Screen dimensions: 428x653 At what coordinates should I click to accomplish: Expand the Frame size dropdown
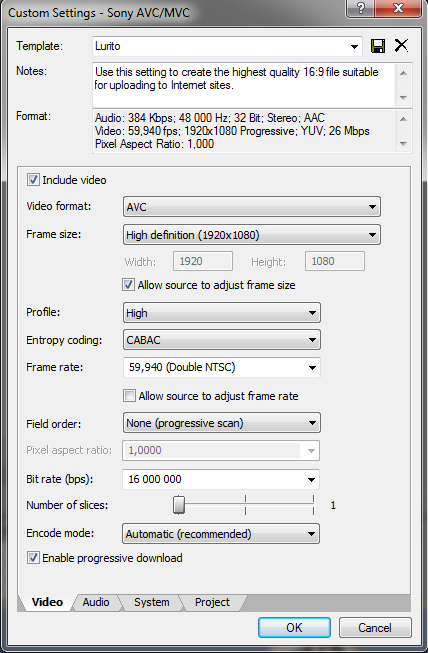click(x=251, y=235)
